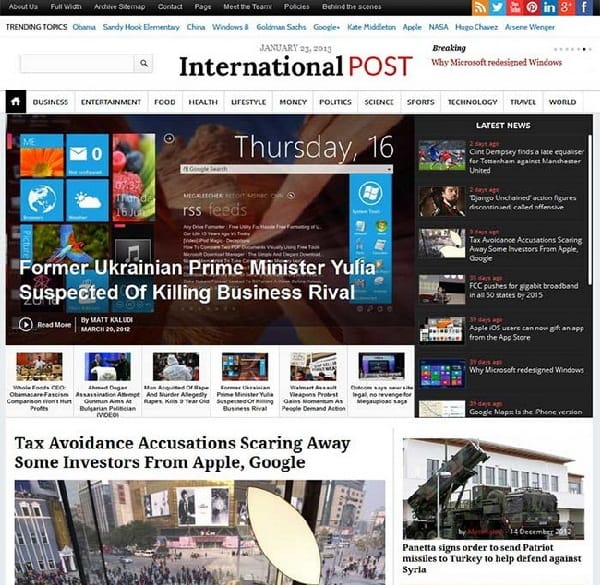
Task: Open the Money category
Action: pos(293,102)
